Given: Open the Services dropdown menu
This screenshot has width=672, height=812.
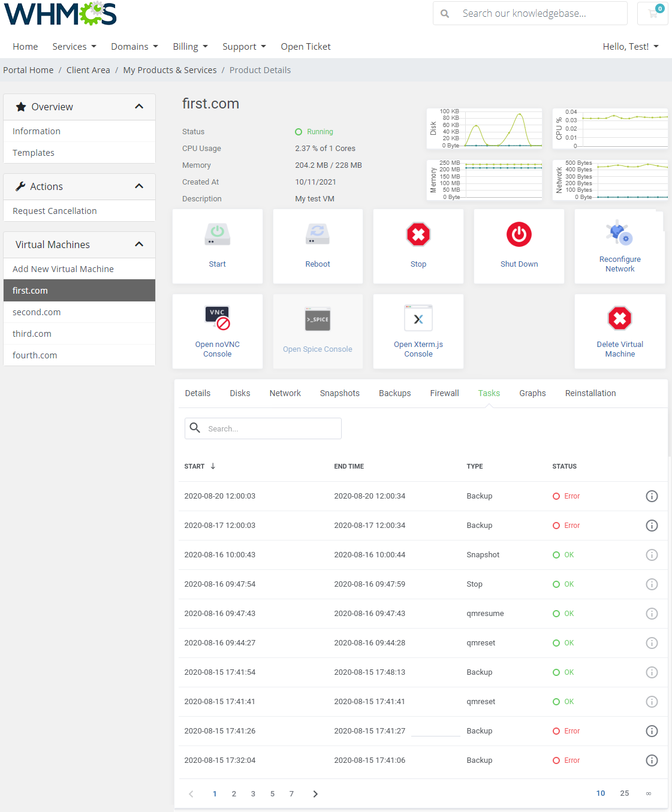Looking at the screenshot, I should tap(74, 47).
